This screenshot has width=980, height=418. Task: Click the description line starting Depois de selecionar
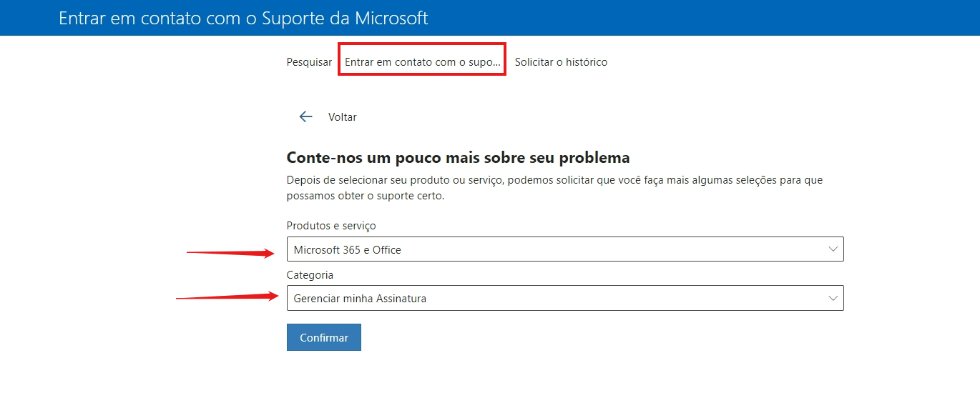click(554, 180)
